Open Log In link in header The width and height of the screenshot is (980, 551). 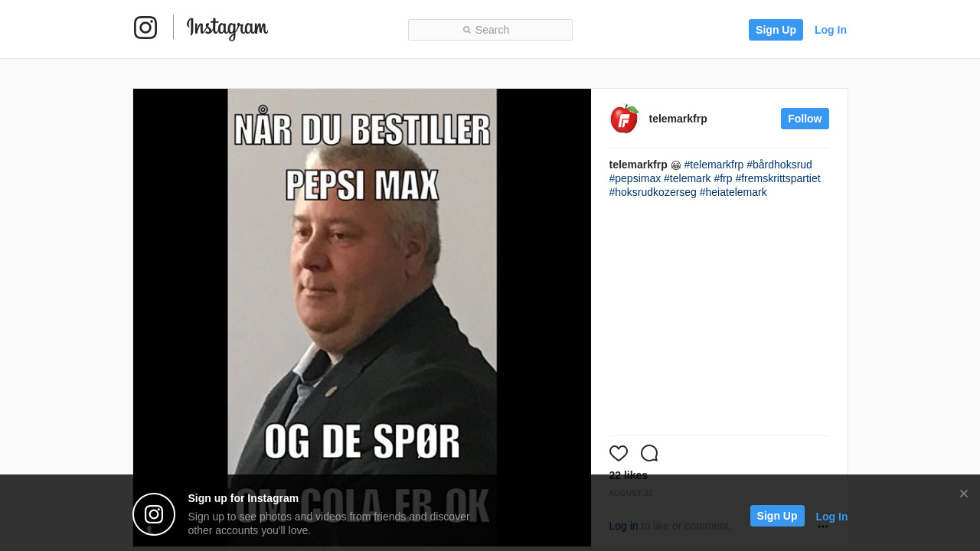pyautogui.click(x=831, y=30)
